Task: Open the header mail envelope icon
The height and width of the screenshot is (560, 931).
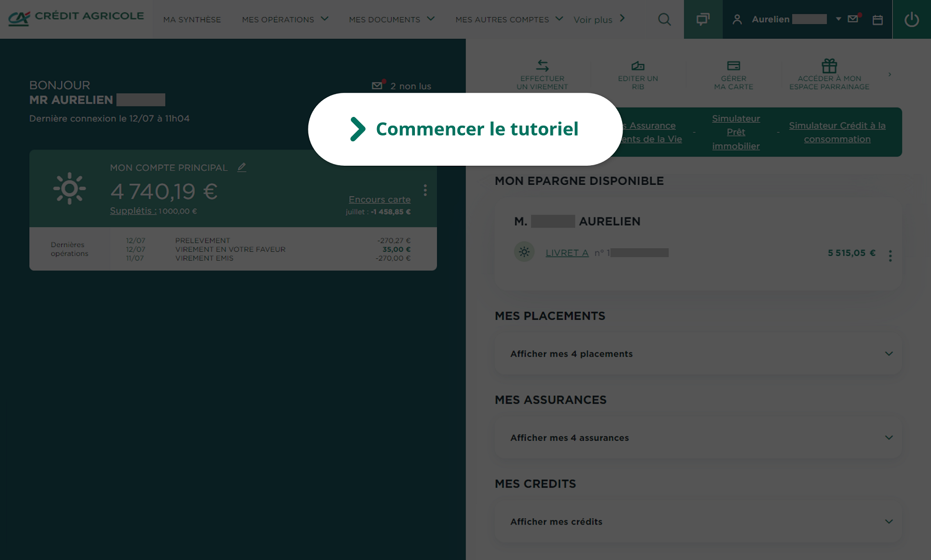Action: pyautogui.click(x=853, y=19)
